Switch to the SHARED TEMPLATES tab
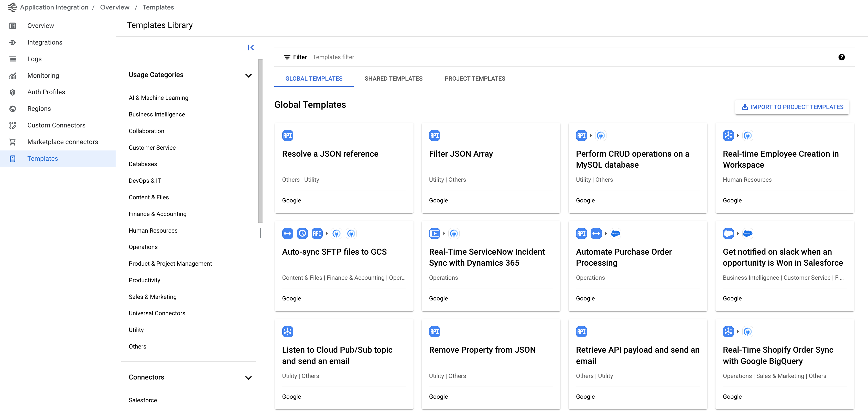 tap(393, 78)
